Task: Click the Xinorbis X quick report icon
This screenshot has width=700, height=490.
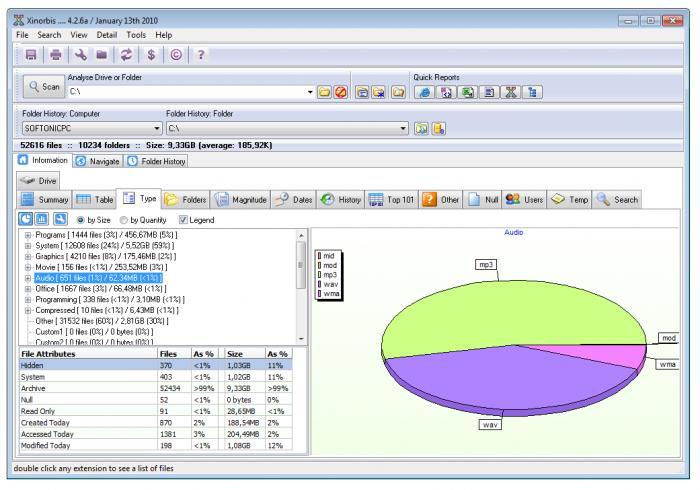Action: pyautogui.click(x=511, y=92)
